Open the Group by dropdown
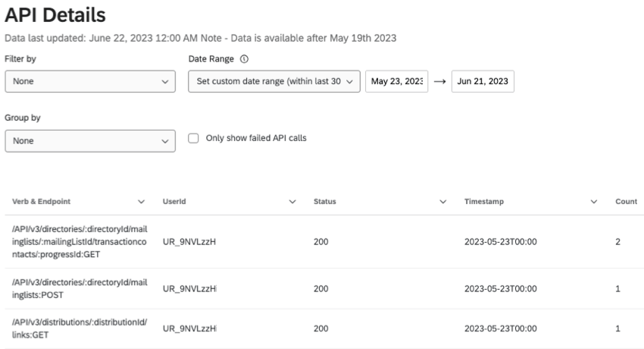Image resolution: width=644 pixels, height=349 pixels. tap(90, 141)
